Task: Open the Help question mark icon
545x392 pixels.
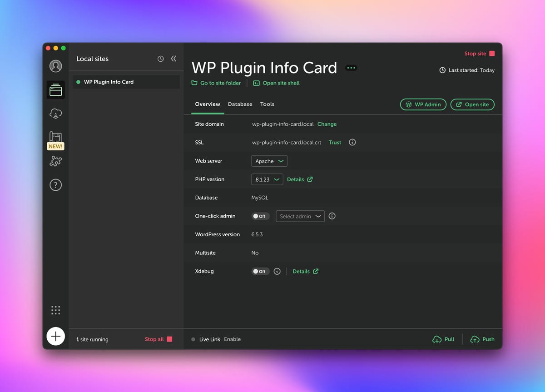Action: (x=55, y=185)
